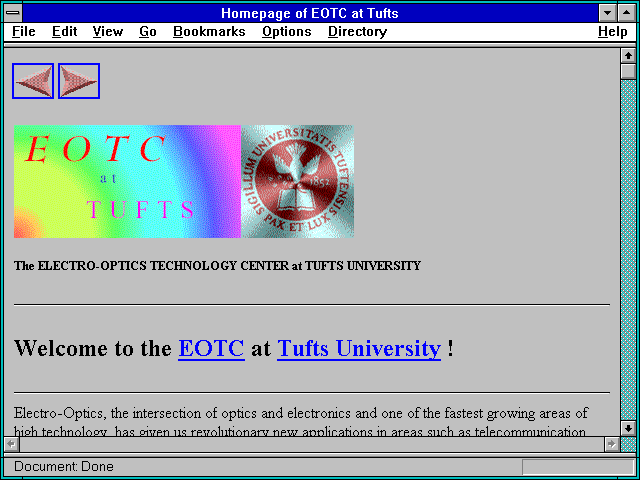Follow the EOTC hyperlink

[x=211, y=349]
